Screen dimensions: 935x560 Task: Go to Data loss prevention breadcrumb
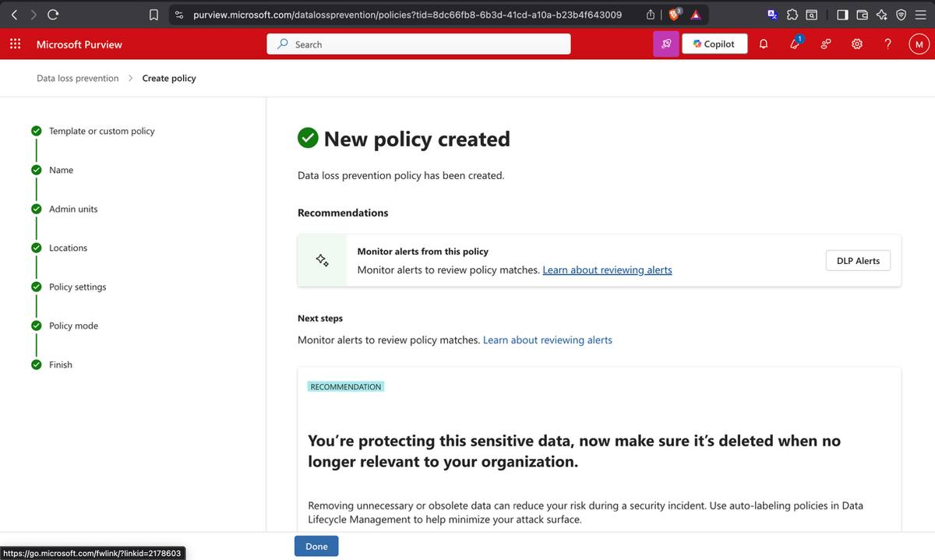point(78,78)
